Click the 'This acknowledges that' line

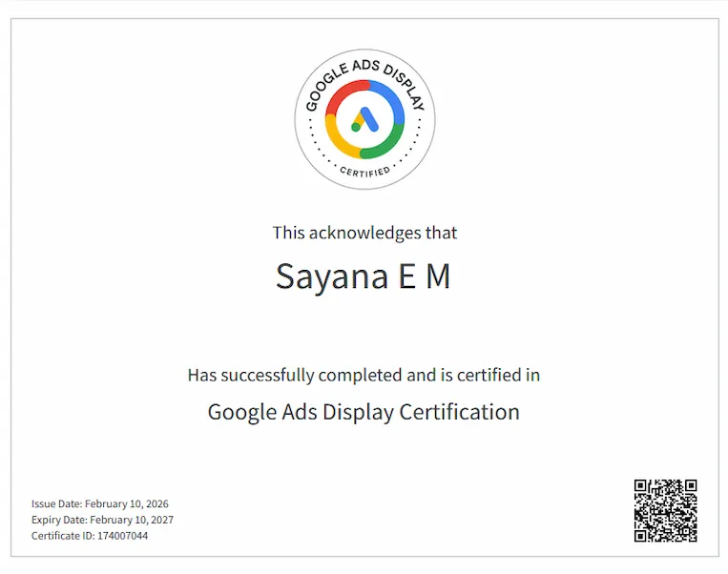(364, 233)
